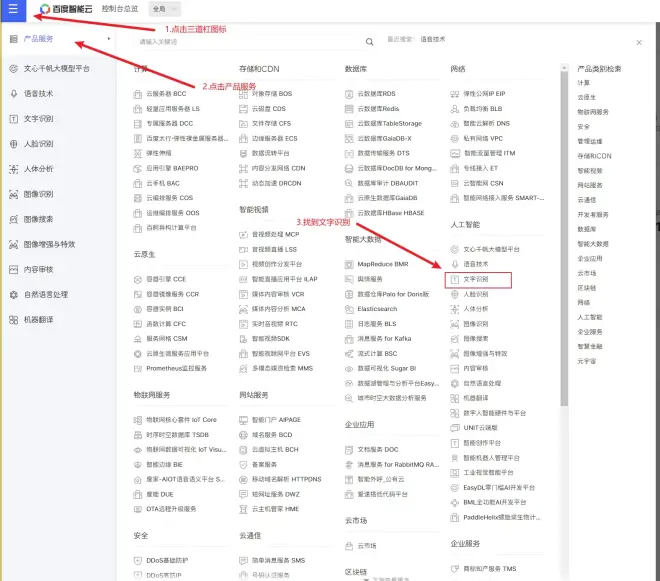Click the icon beside 负载均衡 BLB

(455, 109)
